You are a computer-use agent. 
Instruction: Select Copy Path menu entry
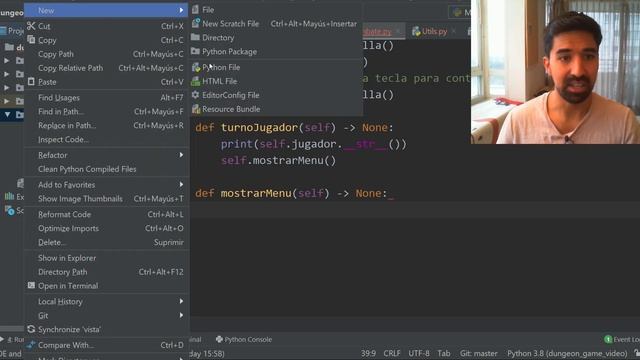(x=106, y=54)
